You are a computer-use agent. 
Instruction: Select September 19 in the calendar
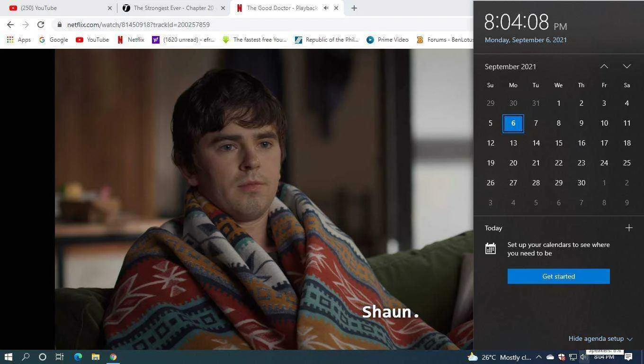pyautogui.click(x=491, y=163)
